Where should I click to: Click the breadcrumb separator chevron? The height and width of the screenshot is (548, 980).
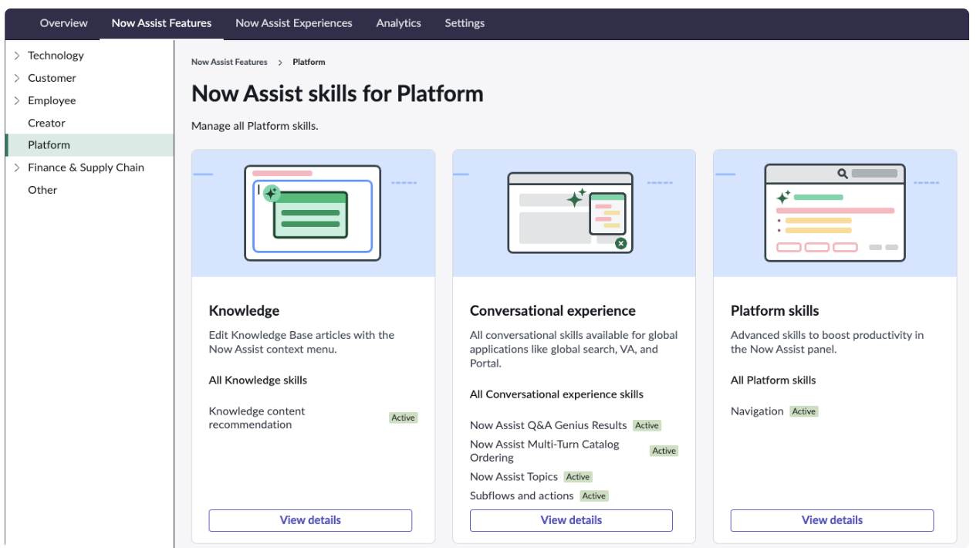click(x=280, y=62)
